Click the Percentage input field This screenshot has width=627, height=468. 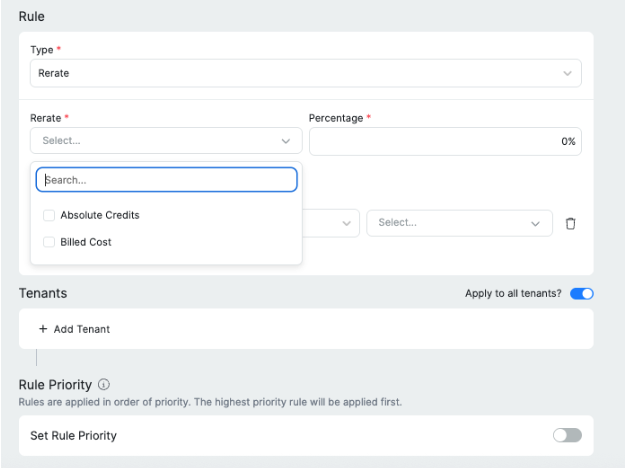445,141
